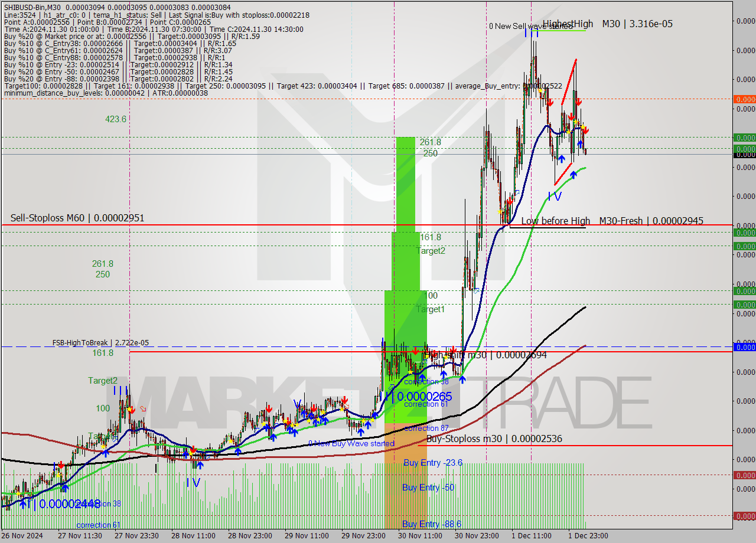Click the 'Time A:2024.11.30 01:00:00' line
The height and width of the screenshot is (543, 756).
[154, 29]
